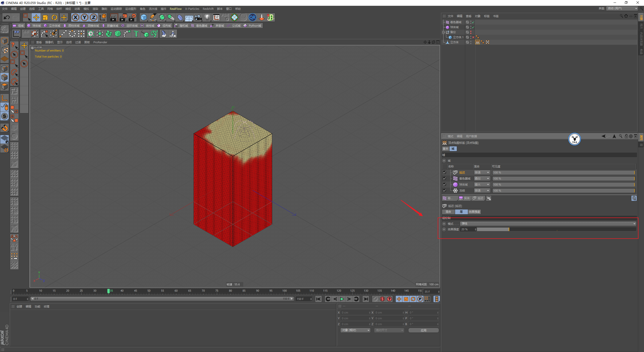
Task: Select the Rotate tool in top toolbar
Action: pyautogui.click(x=54, y=17)
